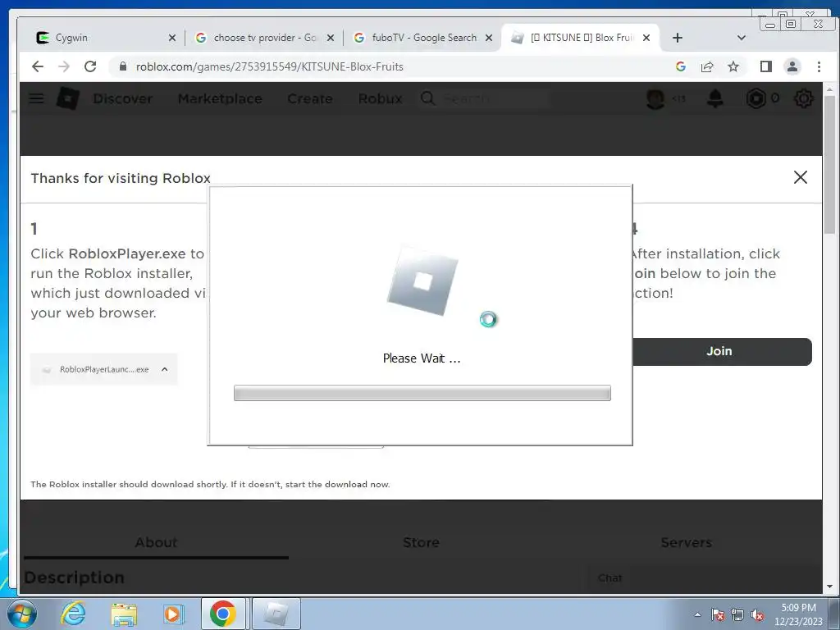
Task: Open the Robux menu item
Action: 380,98
